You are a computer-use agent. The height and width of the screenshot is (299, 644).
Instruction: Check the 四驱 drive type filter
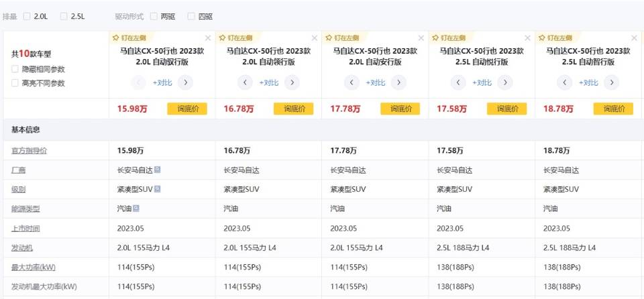pos(191,16)
